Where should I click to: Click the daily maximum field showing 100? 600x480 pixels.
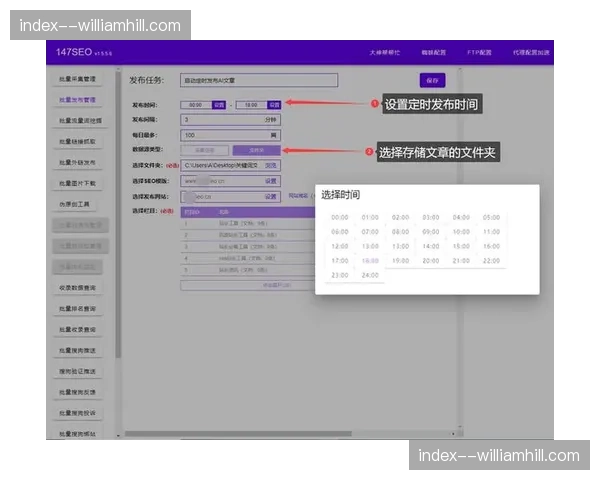click(230, 135)
